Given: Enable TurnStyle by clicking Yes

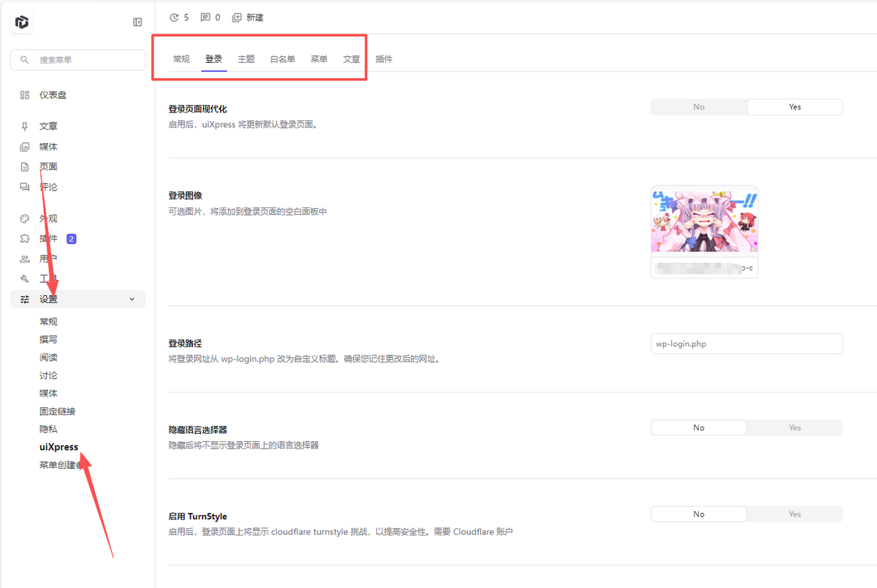Looking at the screenshot, I should pos(794,513).
